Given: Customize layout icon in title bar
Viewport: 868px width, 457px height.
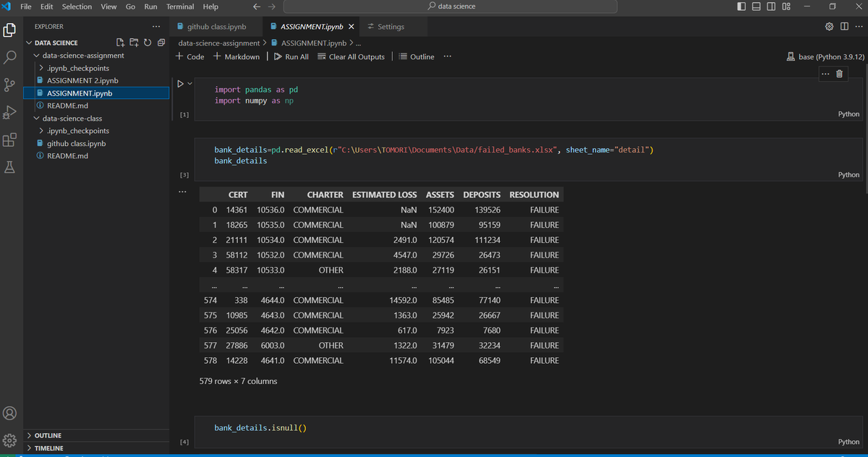Looking at the screenshot, I should click(786, 7).
